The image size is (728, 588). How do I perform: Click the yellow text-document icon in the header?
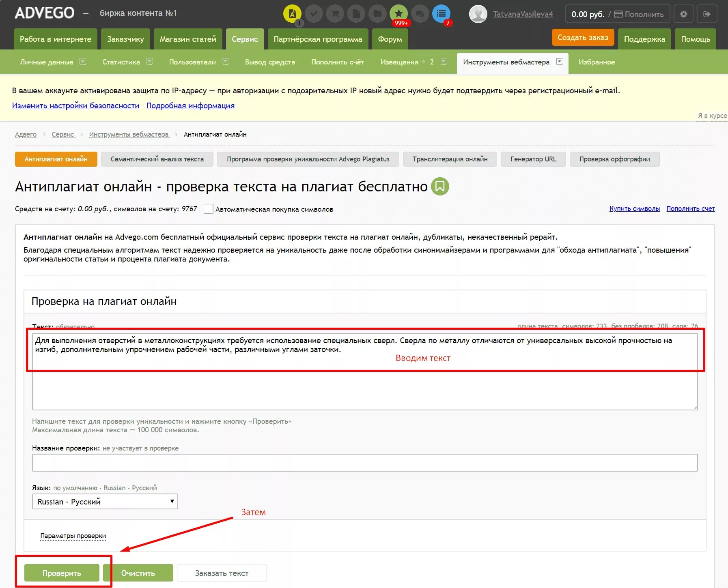point(292,14)
